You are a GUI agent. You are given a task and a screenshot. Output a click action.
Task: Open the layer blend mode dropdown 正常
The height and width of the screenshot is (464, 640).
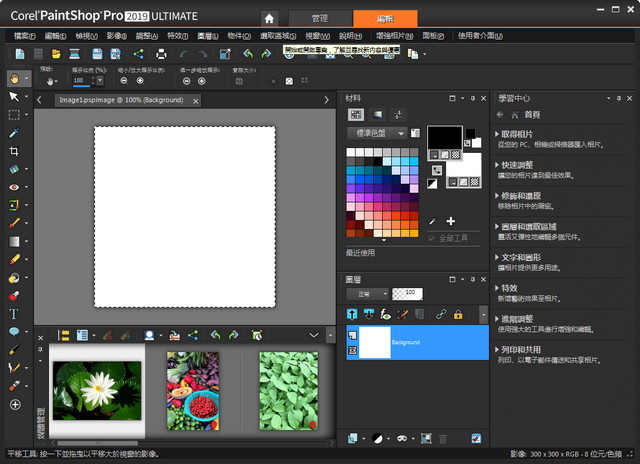(365, 294)
